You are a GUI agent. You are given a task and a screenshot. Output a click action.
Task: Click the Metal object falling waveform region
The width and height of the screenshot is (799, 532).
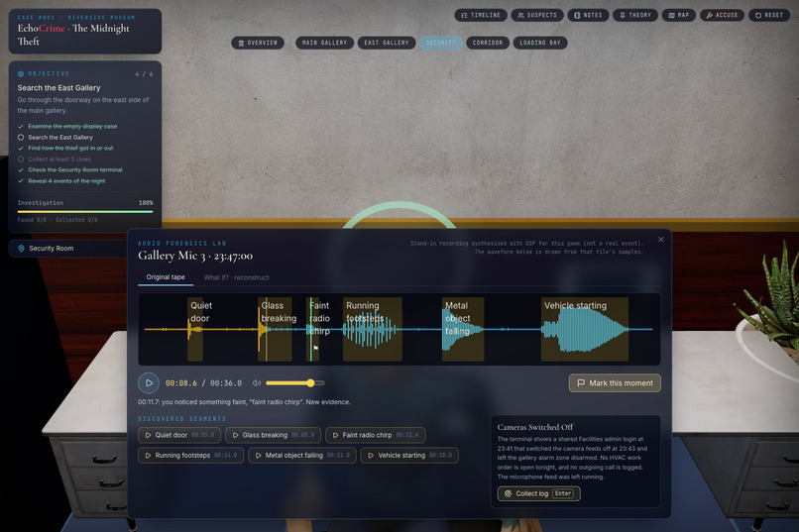463,329
